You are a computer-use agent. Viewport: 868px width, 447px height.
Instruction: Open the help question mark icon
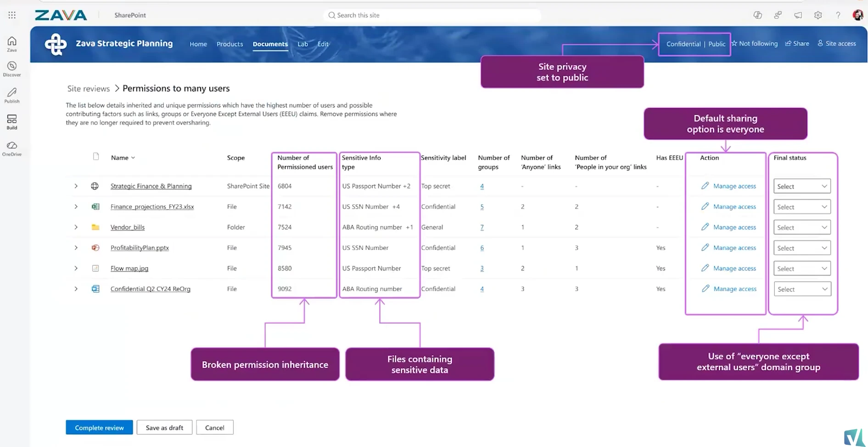tap(838, 15)
